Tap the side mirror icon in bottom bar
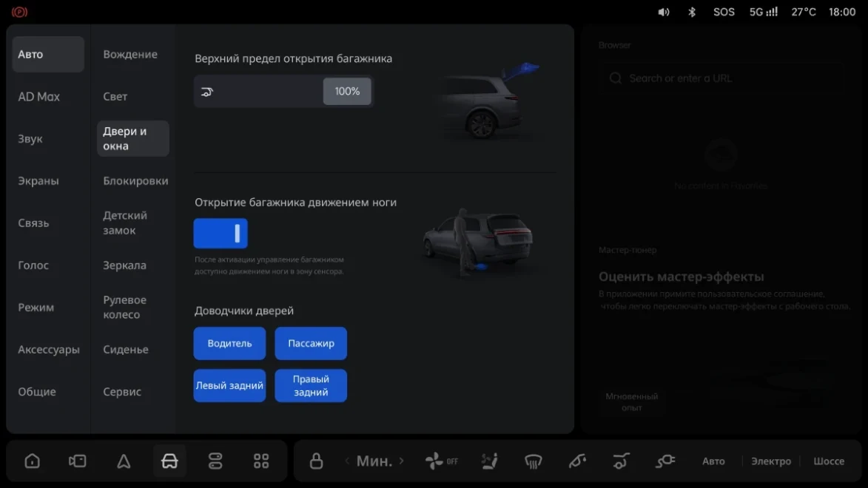Image resolution: width=868 pixels, height=488 pixels. 577,461
